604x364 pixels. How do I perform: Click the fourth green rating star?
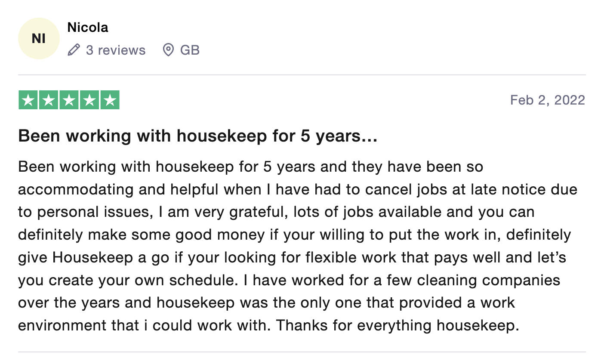[x=89, y=100]
